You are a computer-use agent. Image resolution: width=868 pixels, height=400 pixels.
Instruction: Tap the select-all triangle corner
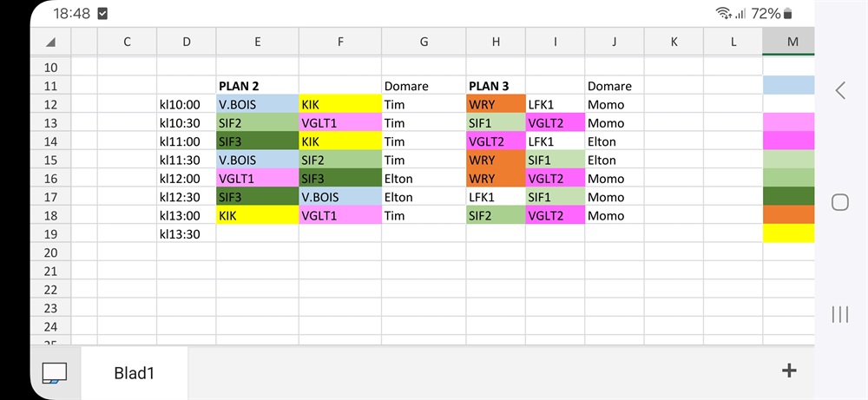coord(50,42)
